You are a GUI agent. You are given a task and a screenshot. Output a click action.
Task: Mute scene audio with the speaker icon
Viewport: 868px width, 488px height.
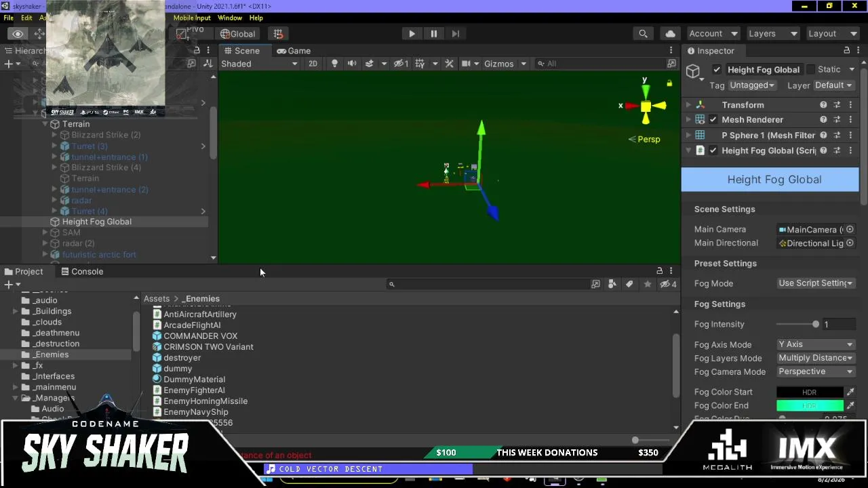351,64
